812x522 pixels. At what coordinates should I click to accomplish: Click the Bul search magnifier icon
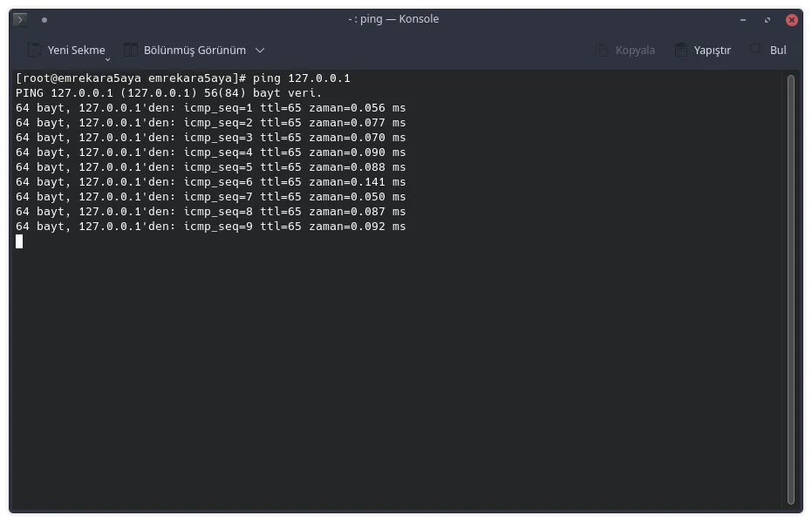(x=755, y=51)
